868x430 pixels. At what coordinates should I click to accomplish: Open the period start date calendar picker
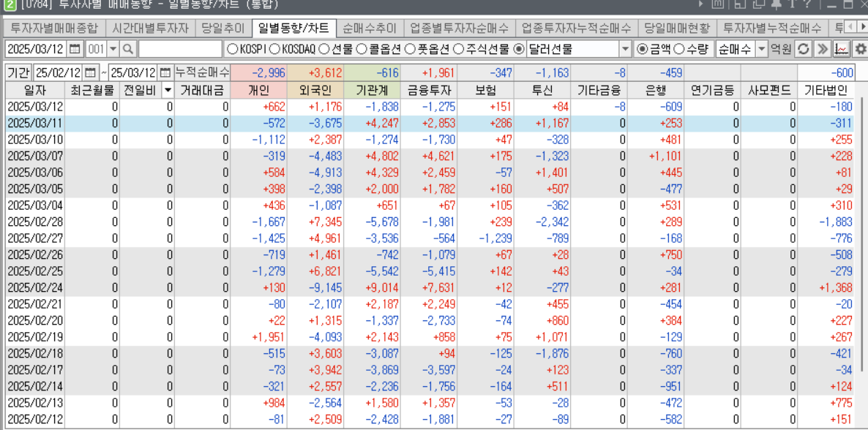[91, 73]
